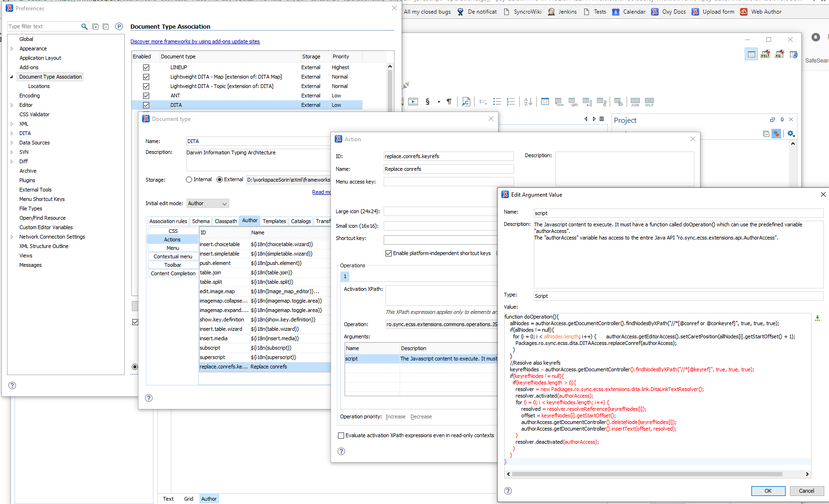Click the table SPLIT cell icon
The image size is (829, 504).
point(649,102)
